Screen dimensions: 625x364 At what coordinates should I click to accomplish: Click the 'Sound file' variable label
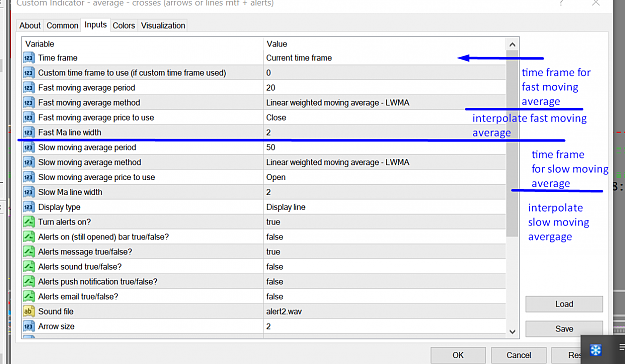56,311
